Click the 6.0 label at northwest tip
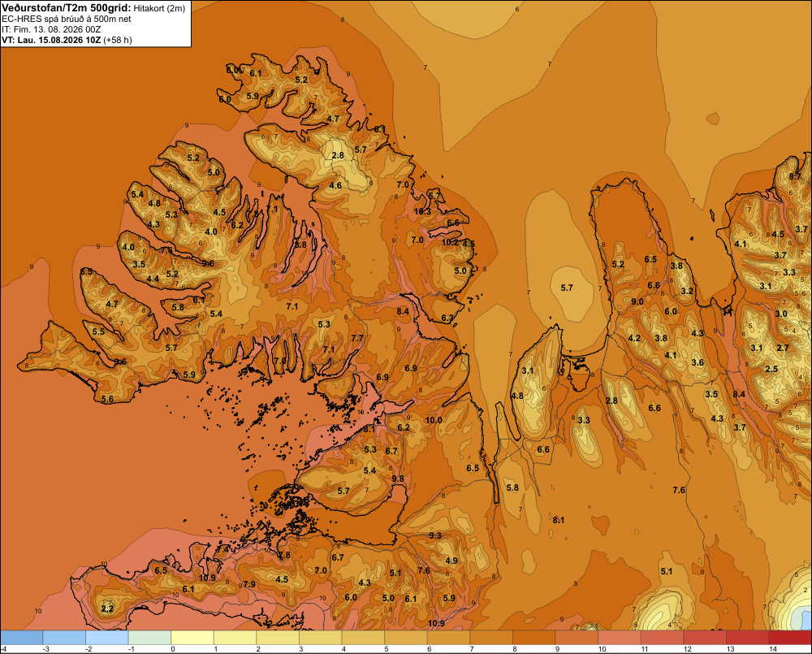 (225, 99)
